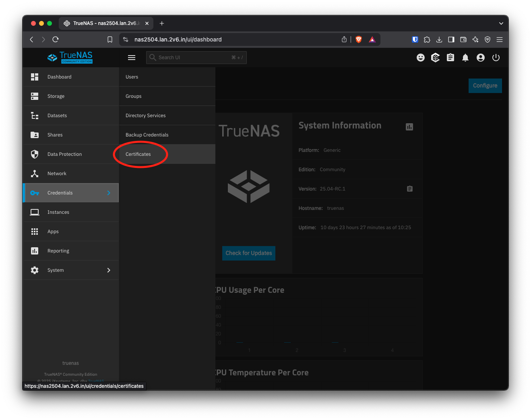The height and width of the screenshot is (420, 531).
Task: Open the Power menu icon
Action: click(496, 58)
